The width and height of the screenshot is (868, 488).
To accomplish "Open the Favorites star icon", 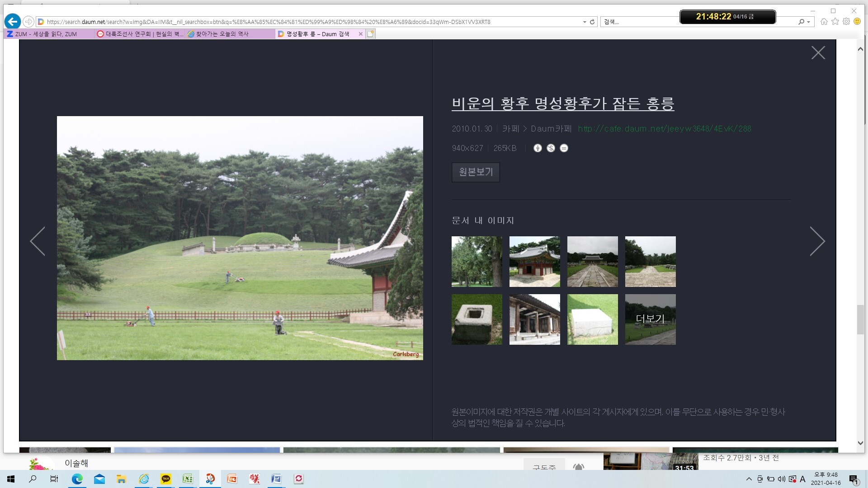I will [835, 22].
